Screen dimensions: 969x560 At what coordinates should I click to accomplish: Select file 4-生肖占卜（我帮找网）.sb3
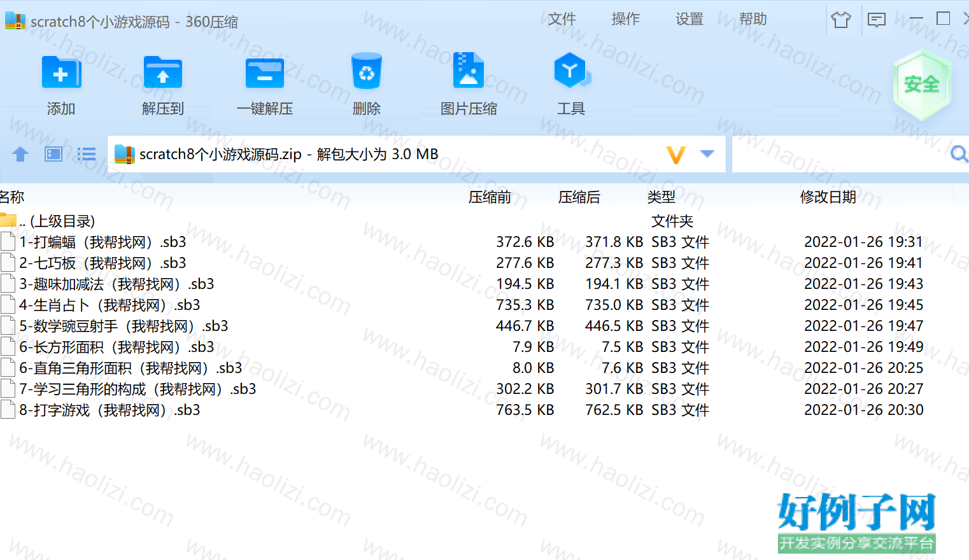click(x=110, y=305)
